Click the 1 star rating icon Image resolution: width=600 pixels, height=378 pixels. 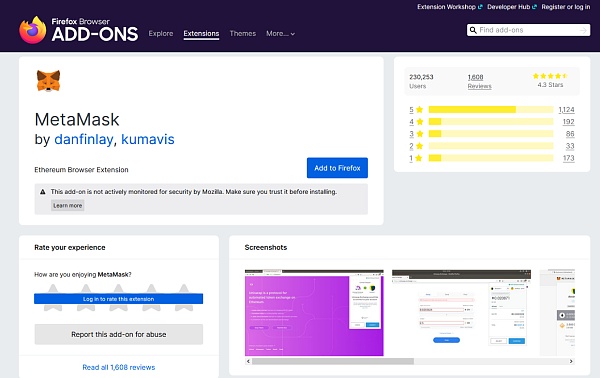(x=419, y=158)
